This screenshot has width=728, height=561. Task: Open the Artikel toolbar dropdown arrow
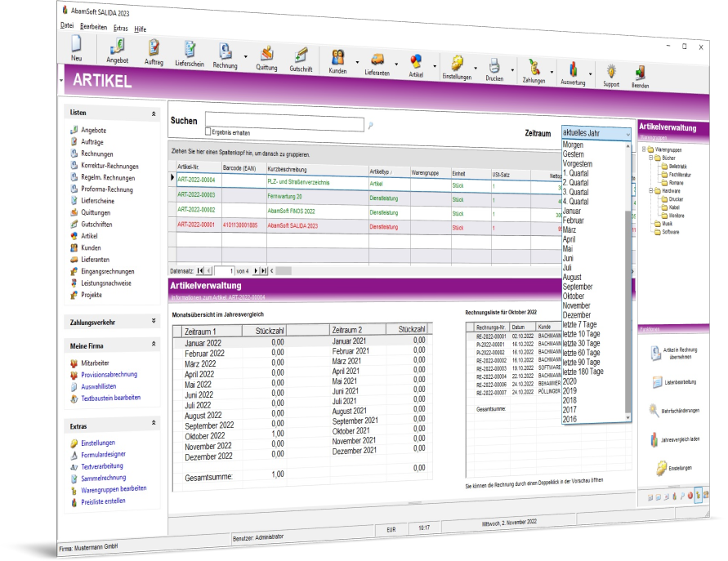435,66
